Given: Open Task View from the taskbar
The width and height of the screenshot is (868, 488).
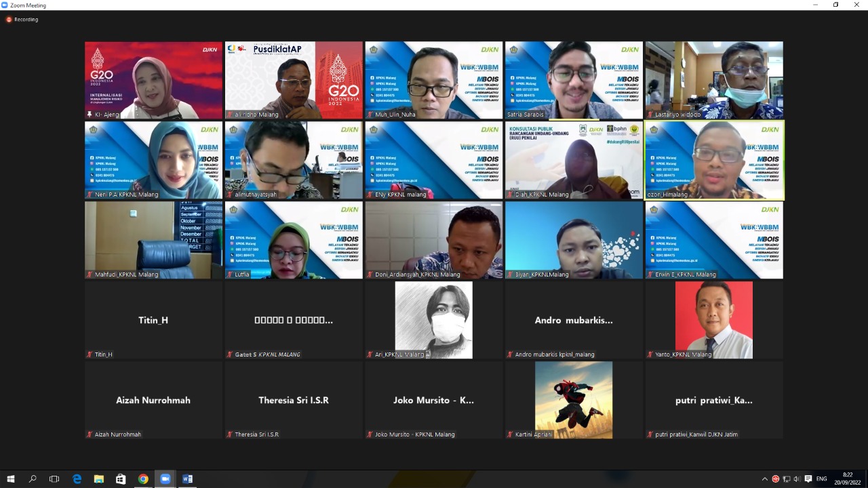Looking at the screenshot, I should click(54, 479).
